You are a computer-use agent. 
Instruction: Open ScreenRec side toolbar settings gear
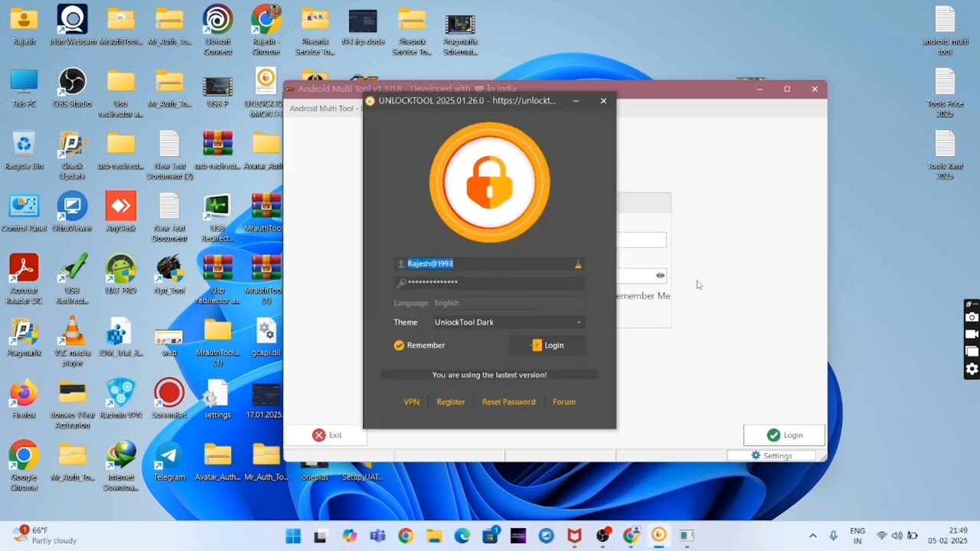(x=972, y=370)
